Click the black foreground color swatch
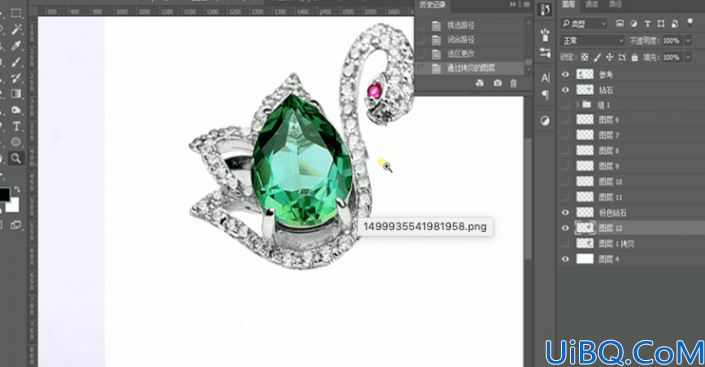Viewport: 705px width, 367px height. [x=4, y=194]
